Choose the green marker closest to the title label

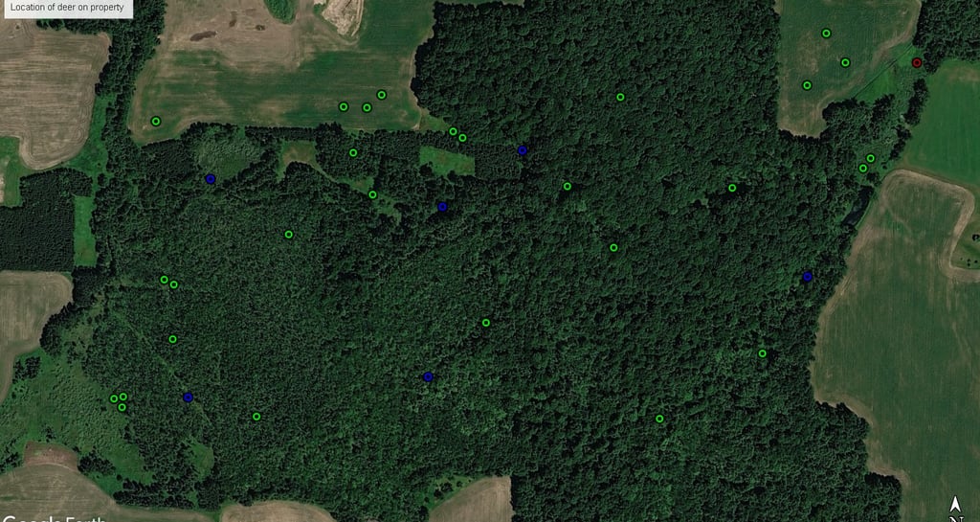156,122
